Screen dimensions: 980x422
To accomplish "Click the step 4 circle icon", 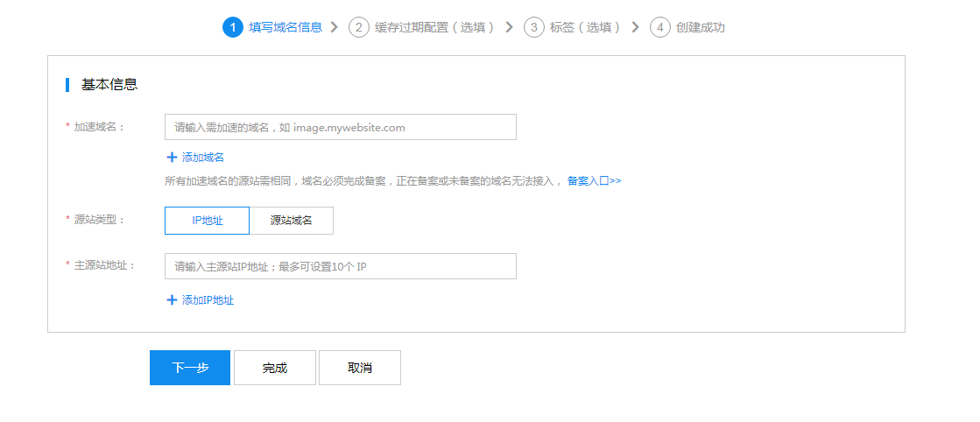I will 660,27.
